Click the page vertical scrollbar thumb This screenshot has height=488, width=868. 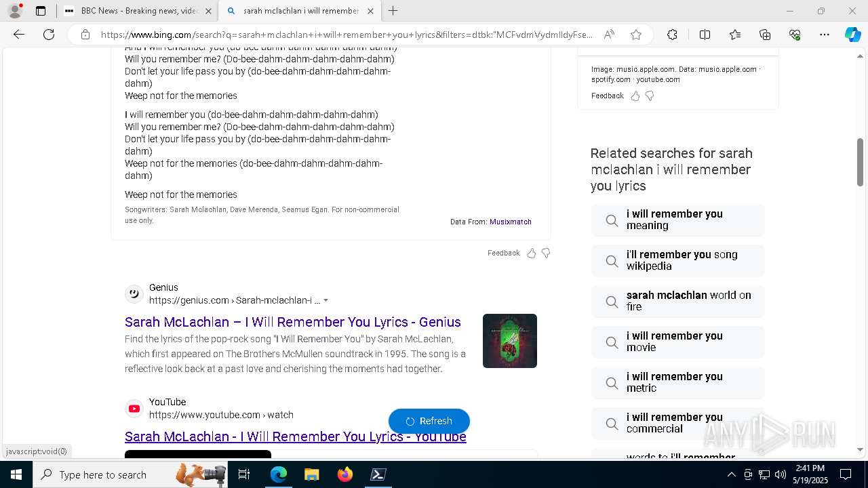[x=860, y=162]
